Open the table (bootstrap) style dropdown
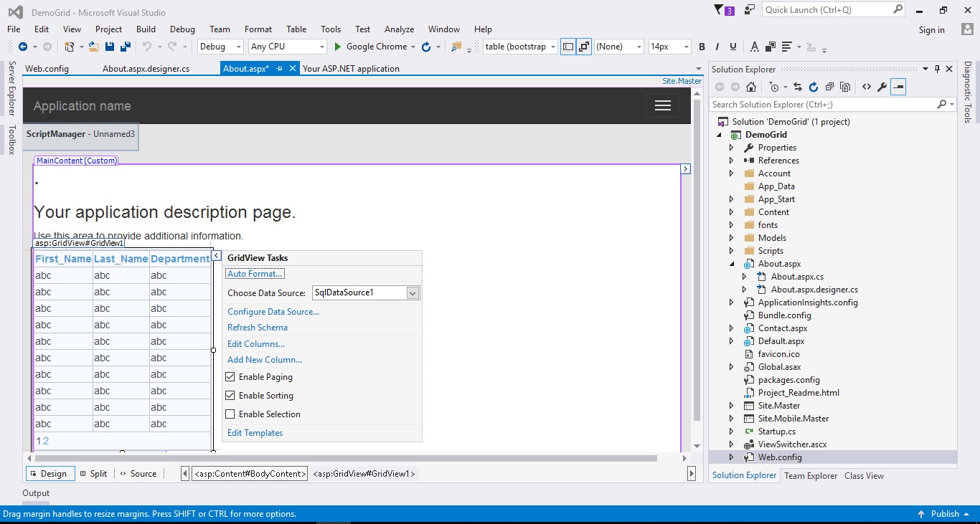 (x=520, y=47)
